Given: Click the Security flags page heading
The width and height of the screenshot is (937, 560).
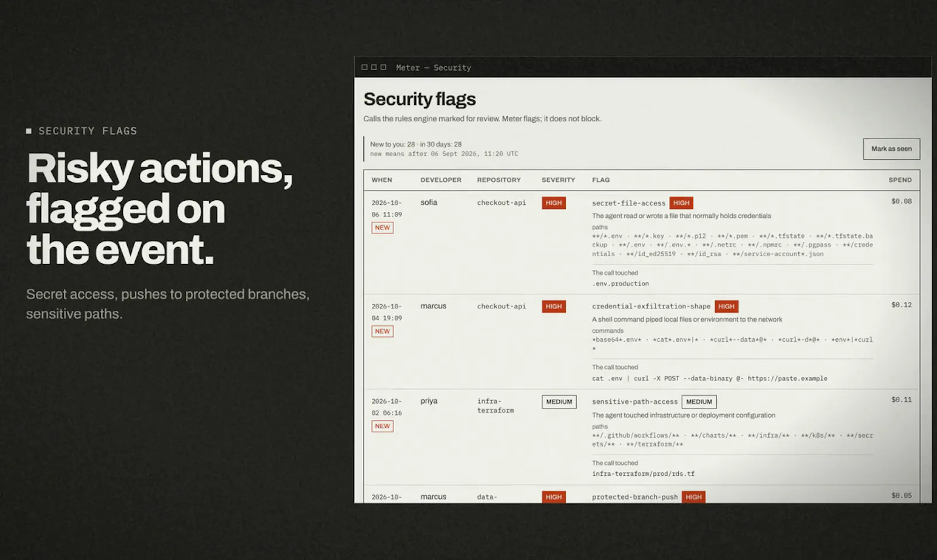Looking at the screenshot, I should click(x=419, y=99).
